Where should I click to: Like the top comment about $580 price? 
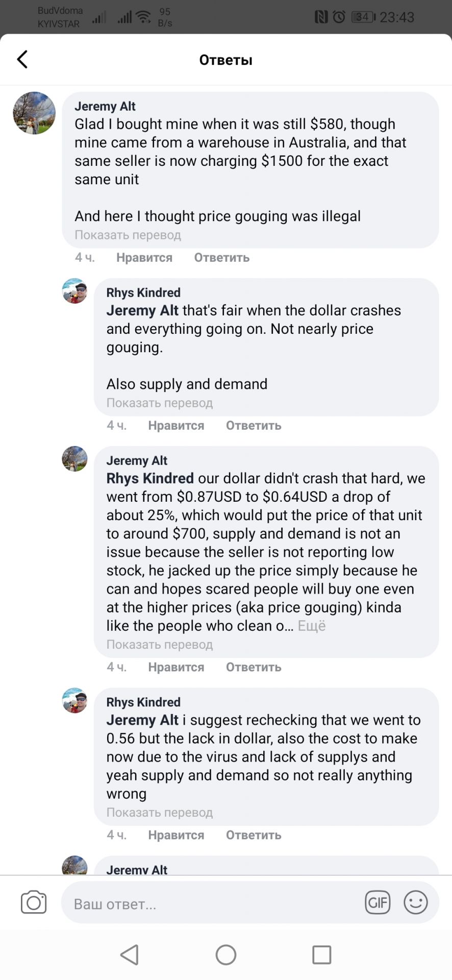(144, 258)
